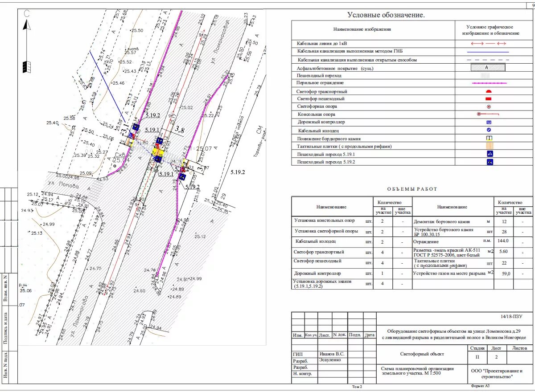This screenshot has width=535, height=392.
Task: Select the traffic light pole circle symbol
Action: [489, 106]
